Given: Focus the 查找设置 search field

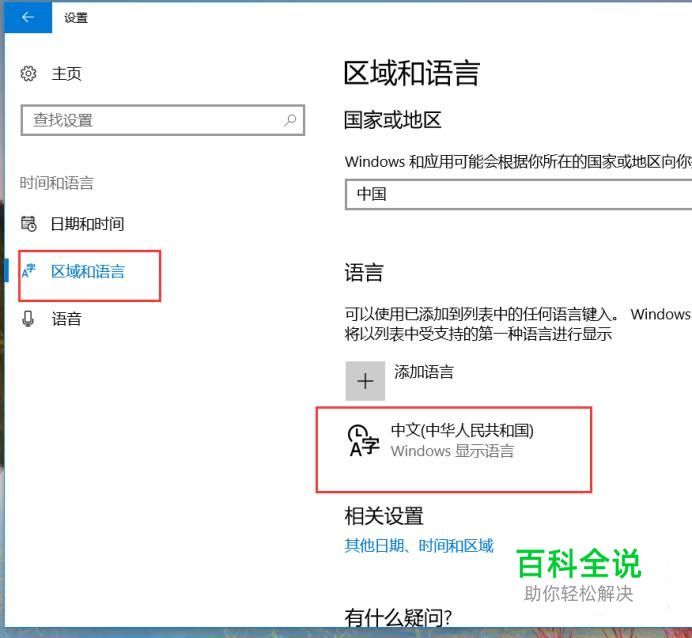Looking at the screenshot, I should tap(162, 120).
